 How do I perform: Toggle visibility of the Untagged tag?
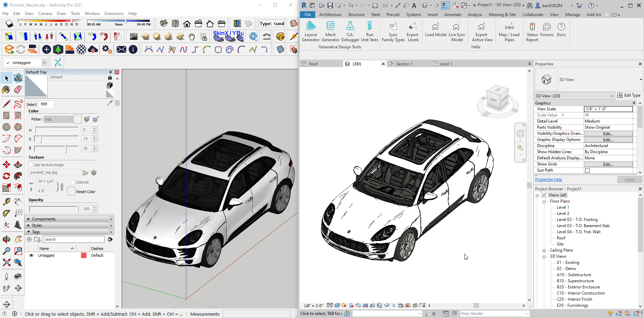tap(31, 255)
